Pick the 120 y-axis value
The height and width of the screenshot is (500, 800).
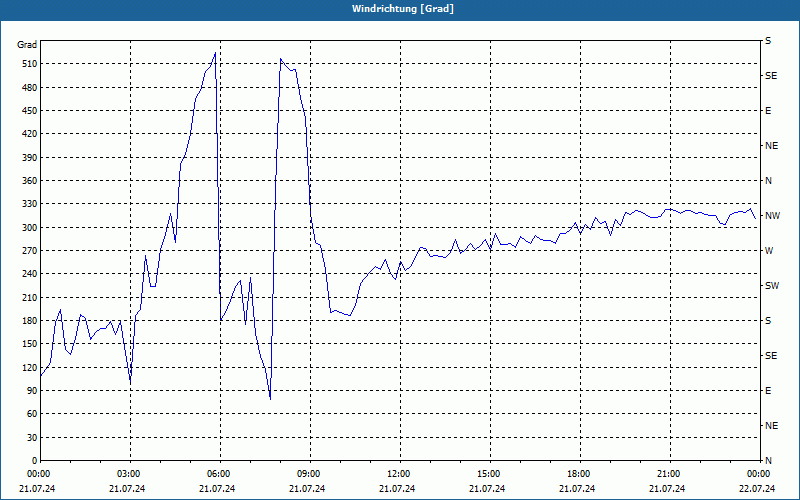coord(31,367)
